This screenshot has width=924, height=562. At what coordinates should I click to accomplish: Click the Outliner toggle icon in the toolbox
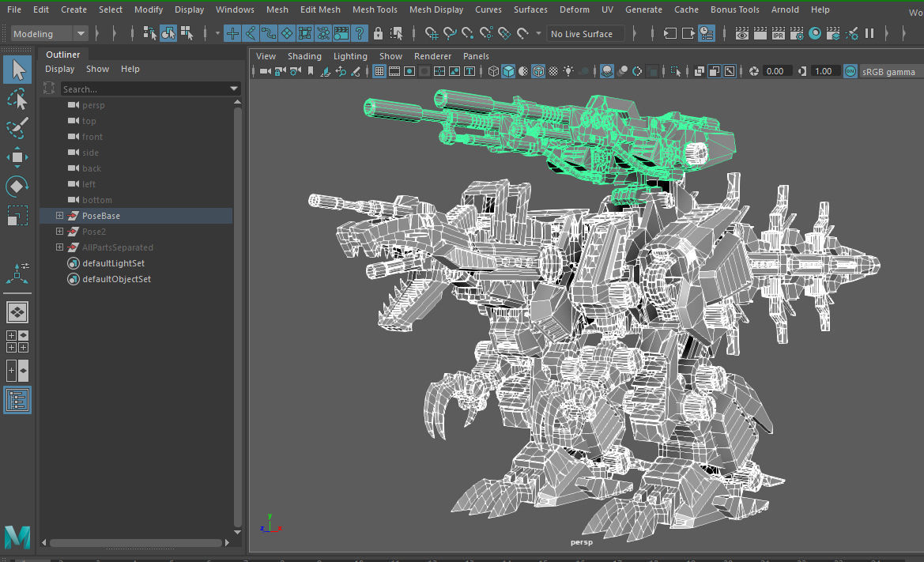point(17,400)
